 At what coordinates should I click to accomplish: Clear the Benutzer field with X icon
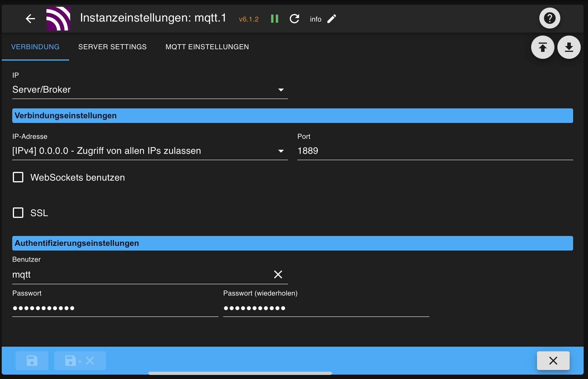[x=278, y=274]
